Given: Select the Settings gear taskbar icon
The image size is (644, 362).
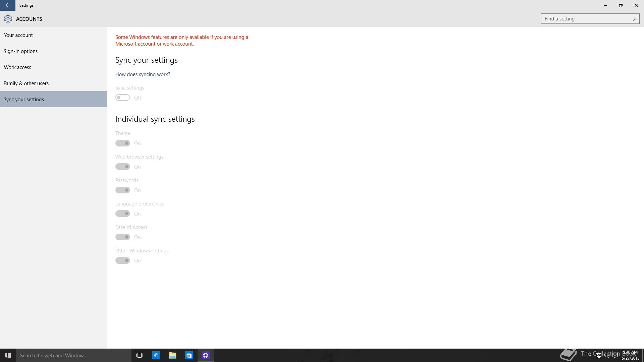Looking at the screenshot, I should pos(206,355).
